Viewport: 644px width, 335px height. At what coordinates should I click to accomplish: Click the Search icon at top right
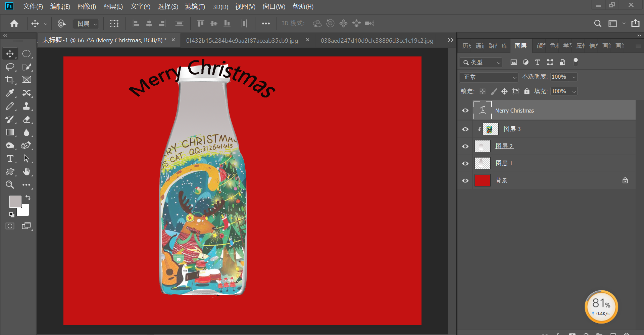[x=598, y=24]
